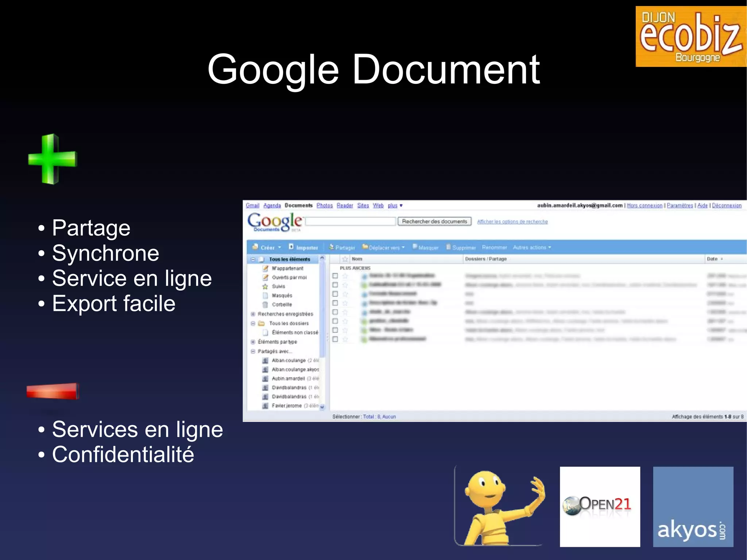This screenshot has width=747, height=560.
Task: Expand Recherches enregistrées tree node
Action: pyautogui.click(x=253, y=314)
